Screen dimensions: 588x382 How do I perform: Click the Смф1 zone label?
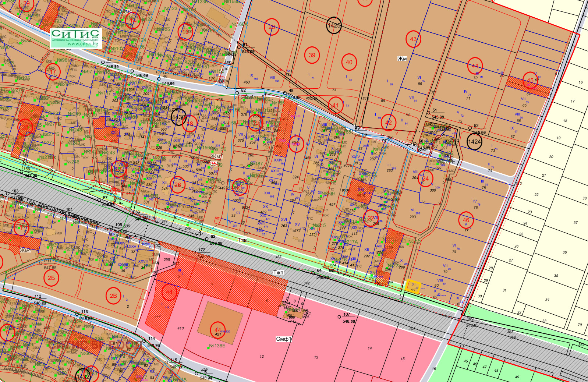point(284,339)
